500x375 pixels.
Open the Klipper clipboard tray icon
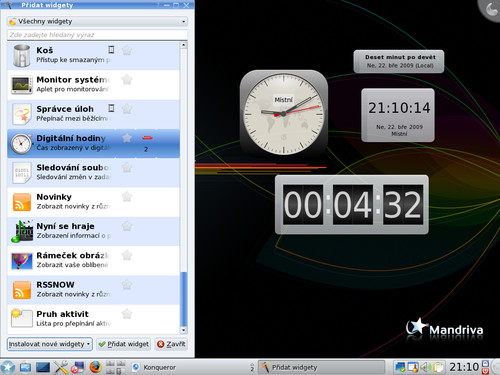pos(438,367)
